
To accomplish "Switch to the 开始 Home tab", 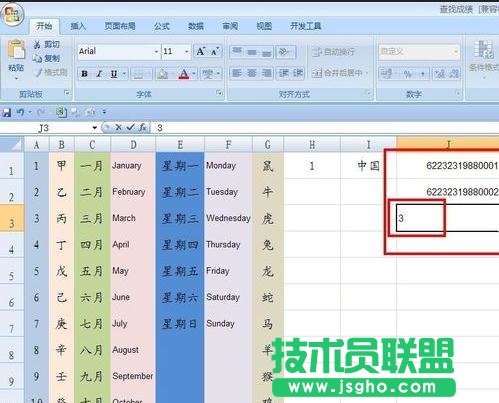I will [44, 26].
